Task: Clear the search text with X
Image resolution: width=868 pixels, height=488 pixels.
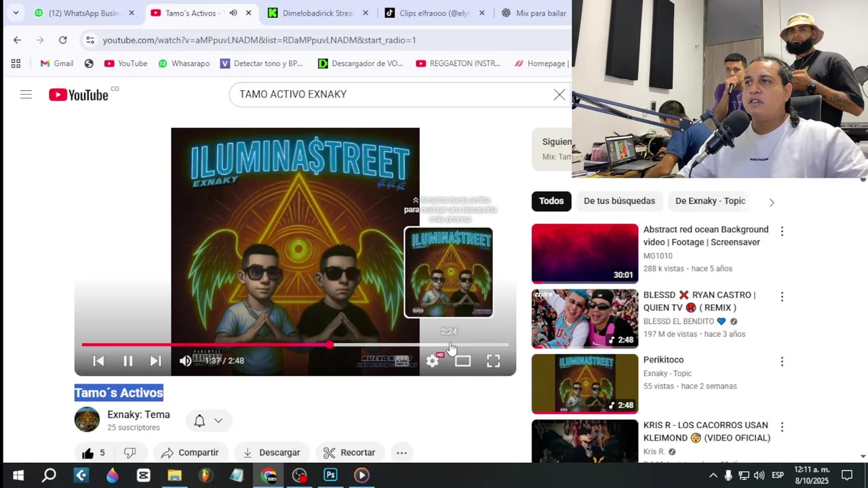Action: pos(559,95)
